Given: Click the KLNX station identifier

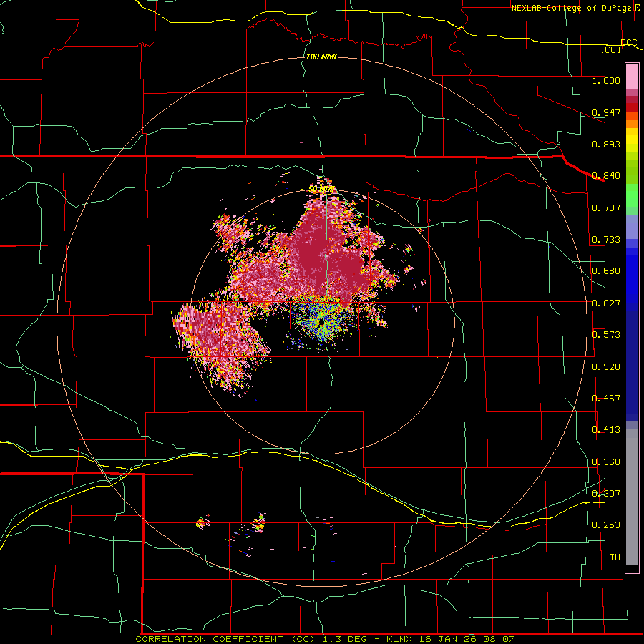Looking at the screenshot, I should pyautogui.click(x=401, y=639).
